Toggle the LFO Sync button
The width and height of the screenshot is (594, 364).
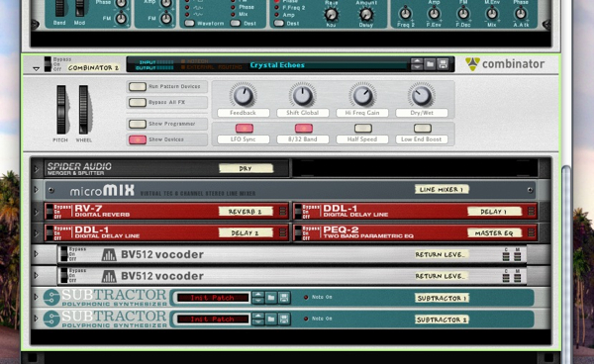point(245,129)
